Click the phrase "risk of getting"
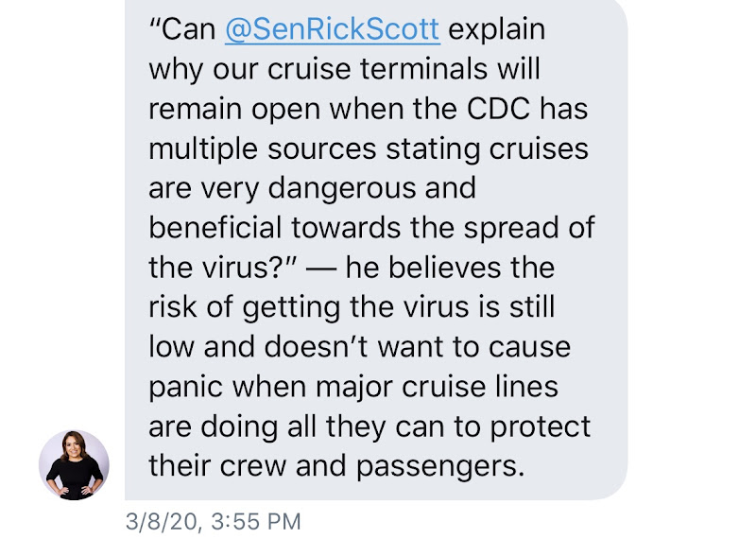Viewport: 756px width, 539px height. point(245,309)
